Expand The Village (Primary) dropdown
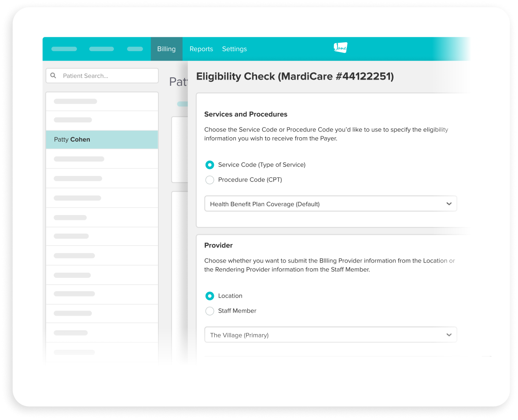 pos(331,335)
